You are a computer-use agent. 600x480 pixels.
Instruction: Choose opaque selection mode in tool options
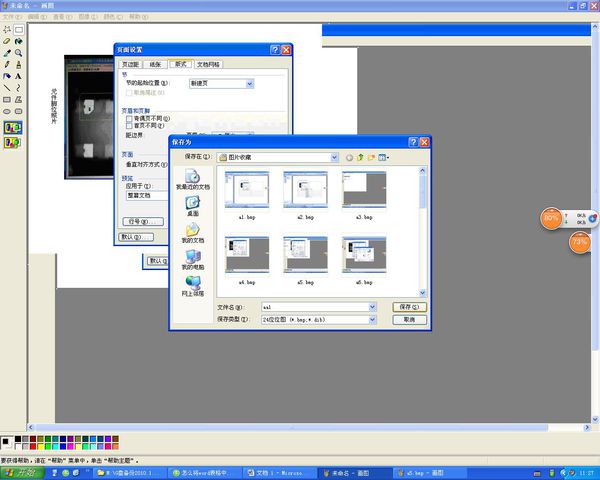coord(13,127)
